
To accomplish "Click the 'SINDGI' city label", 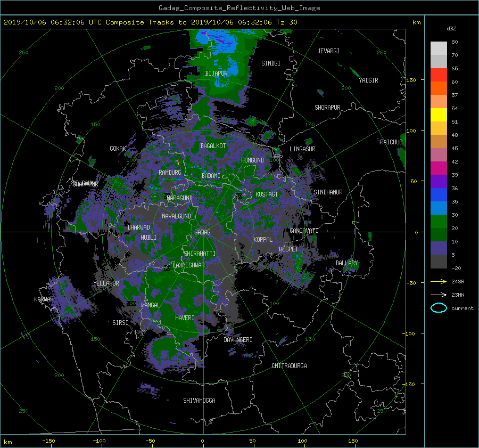I will pyautogui.click(x=271, y=63).
